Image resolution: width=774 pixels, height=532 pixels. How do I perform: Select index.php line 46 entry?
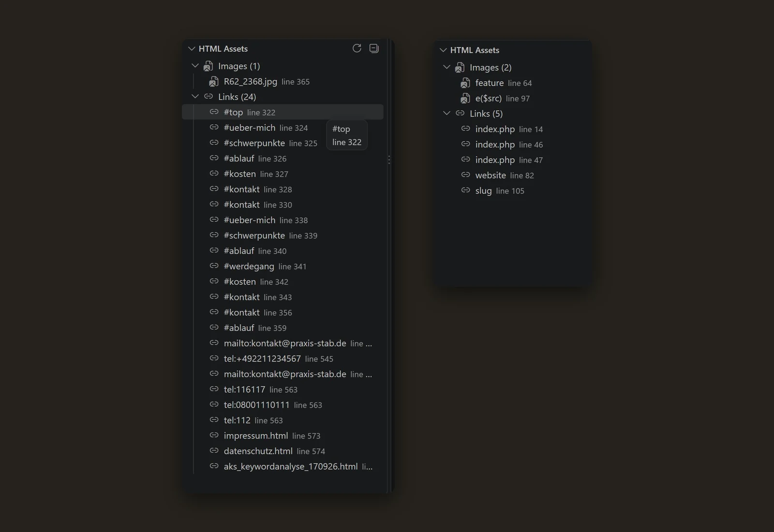click(513, 145)
